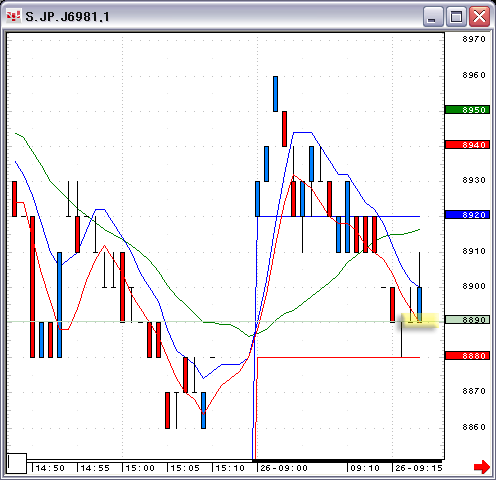Click the 26-09:15 time axis label
Image resolution: width=496 pixels, height=480 pixels.
click(419, 468)
